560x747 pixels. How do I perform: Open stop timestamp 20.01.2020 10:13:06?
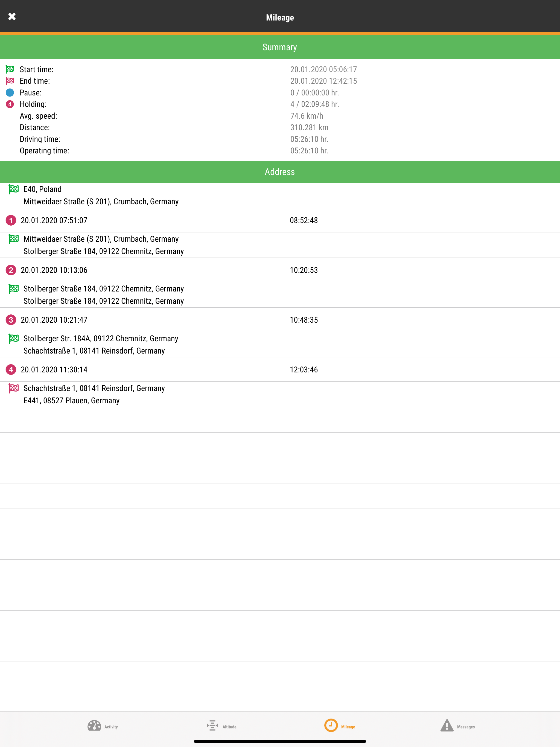click(x=54, y=270)
